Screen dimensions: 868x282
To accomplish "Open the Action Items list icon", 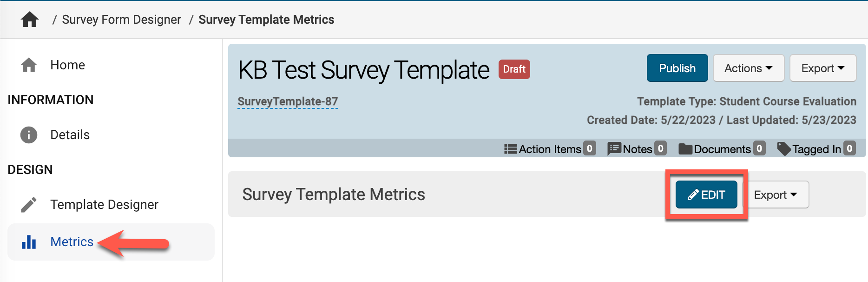I will coord(510,149).
